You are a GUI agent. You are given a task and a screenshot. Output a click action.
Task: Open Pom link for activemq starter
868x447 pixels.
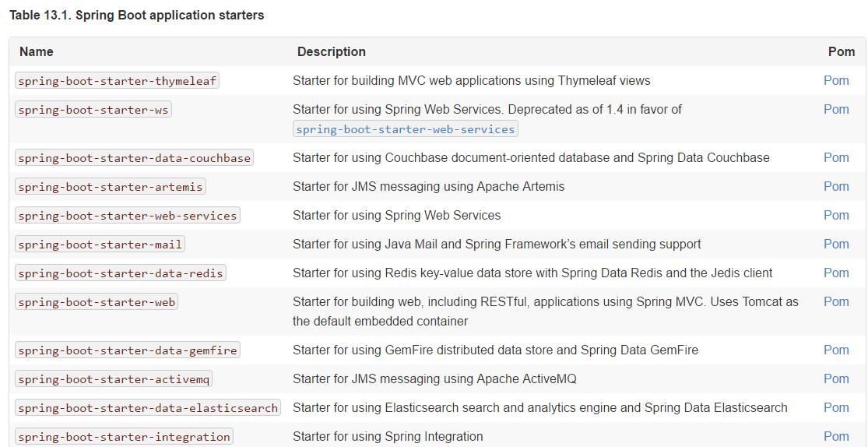[836, 378]
